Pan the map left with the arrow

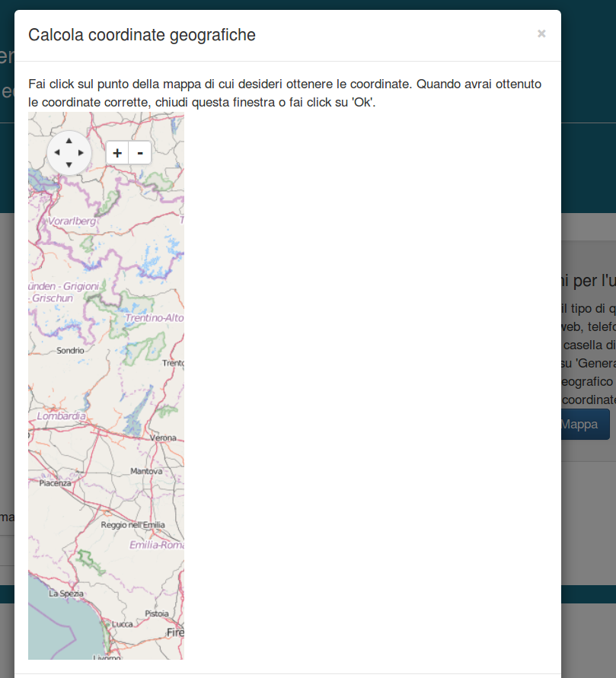[56, 153]
